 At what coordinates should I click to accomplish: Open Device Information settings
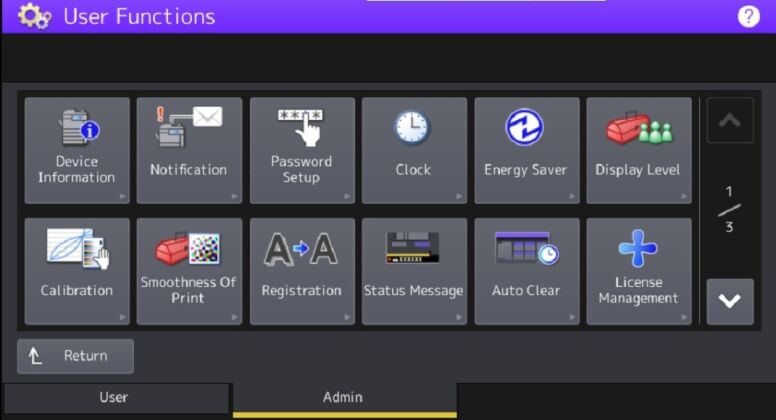click(77, 150)
